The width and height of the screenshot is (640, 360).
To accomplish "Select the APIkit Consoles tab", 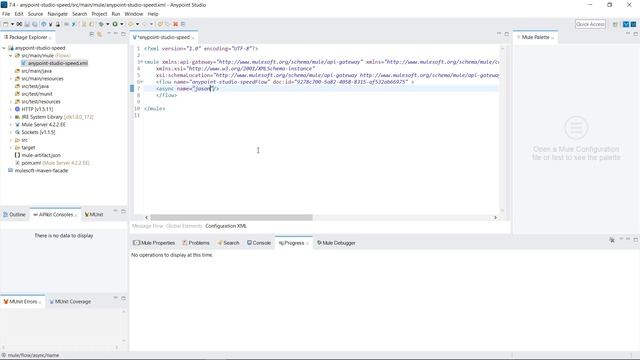I will [x=55, y=215].
